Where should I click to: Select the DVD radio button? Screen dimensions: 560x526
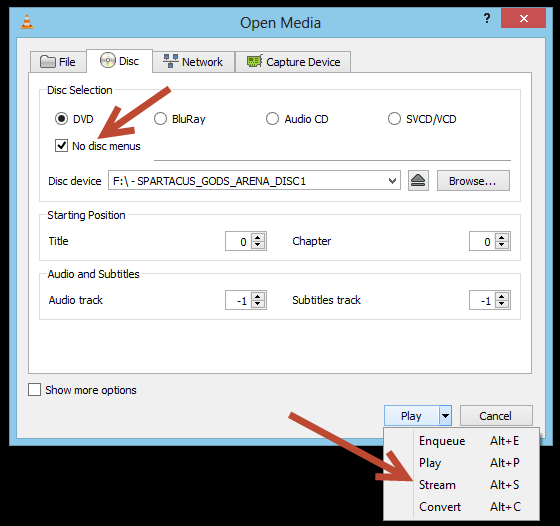61,119
